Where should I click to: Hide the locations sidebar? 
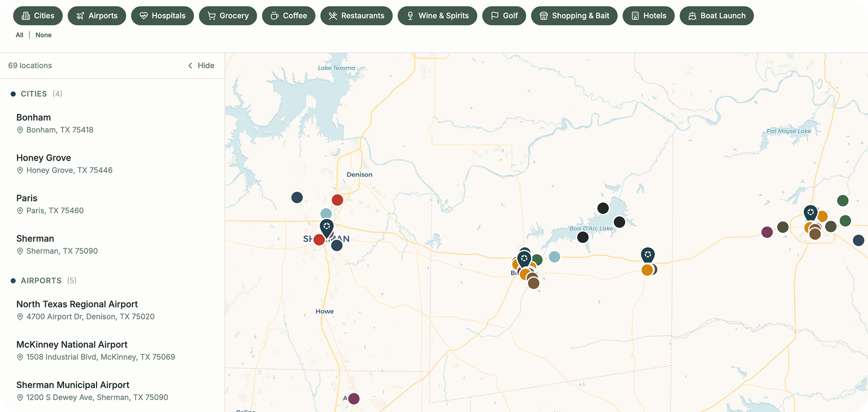point(201,66)
